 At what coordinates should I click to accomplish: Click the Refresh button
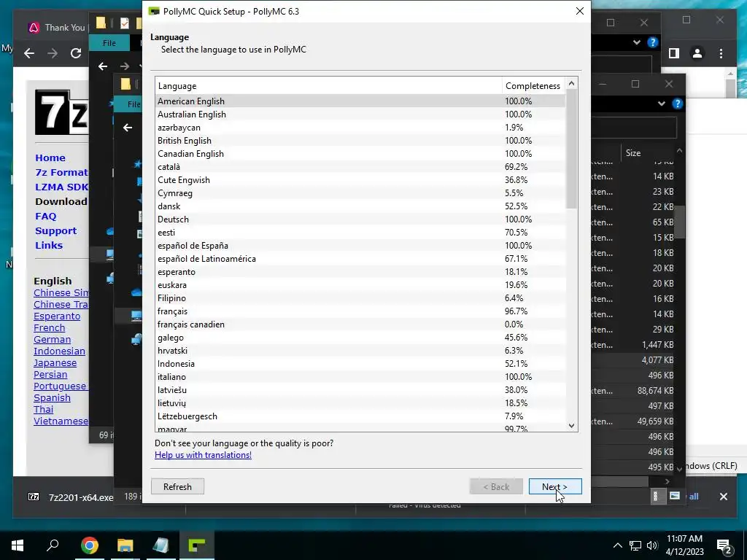[177, 486]
